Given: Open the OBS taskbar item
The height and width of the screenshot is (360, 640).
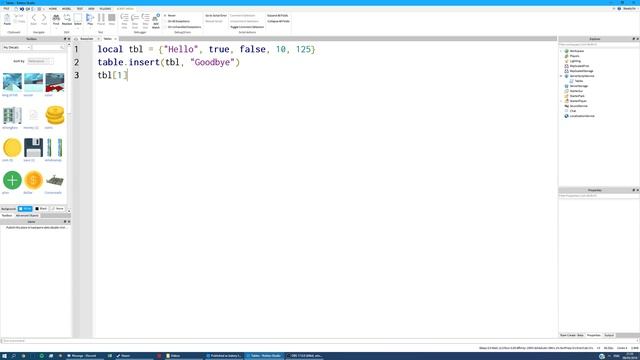Looking at the screenshot, I should pos(306,356).
